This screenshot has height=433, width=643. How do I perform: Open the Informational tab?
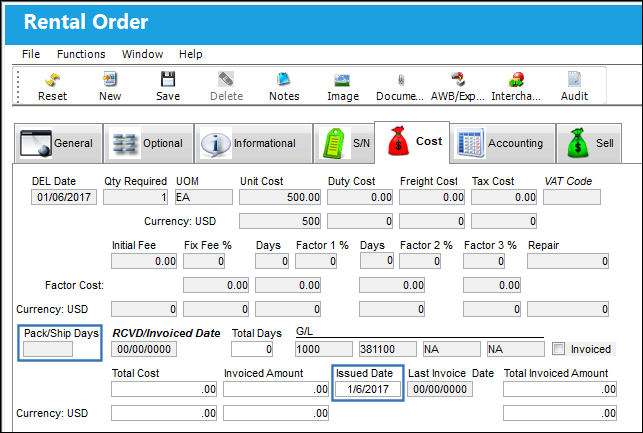click(253, 144)
